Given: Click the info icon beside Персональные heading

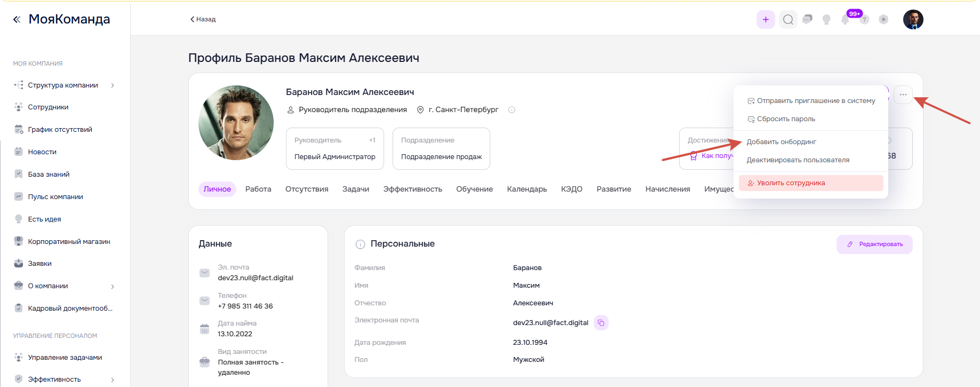Looking at the screenshot, I should tap(360, 244).
